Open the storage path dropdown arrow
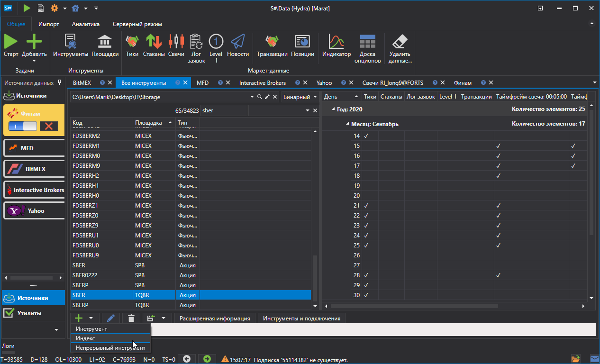600x364 pixels. pyautogui.click(x=252, y=97)
